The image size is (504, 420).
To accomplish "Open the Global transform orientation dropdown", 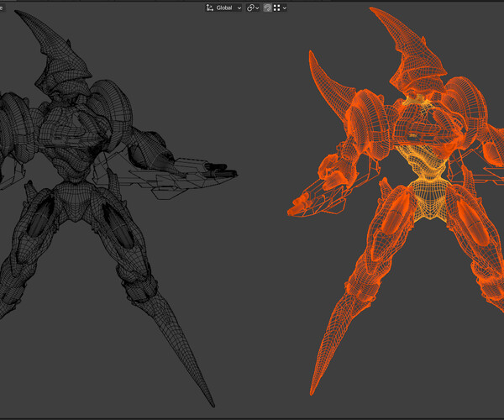I will (x=223, y=8).
